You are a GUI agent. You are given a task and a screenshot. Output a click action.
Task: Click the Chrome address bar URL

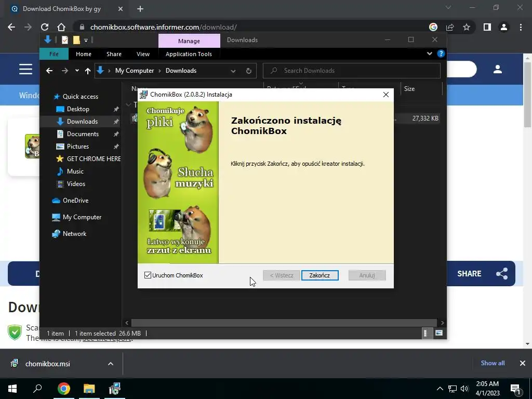point(164,27)
